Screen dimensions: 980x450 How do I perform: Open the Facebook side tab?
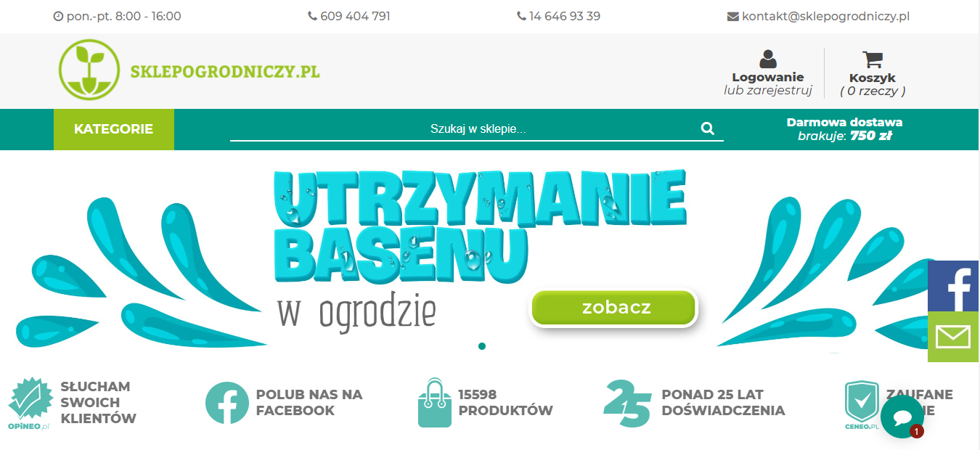point(954,287)
